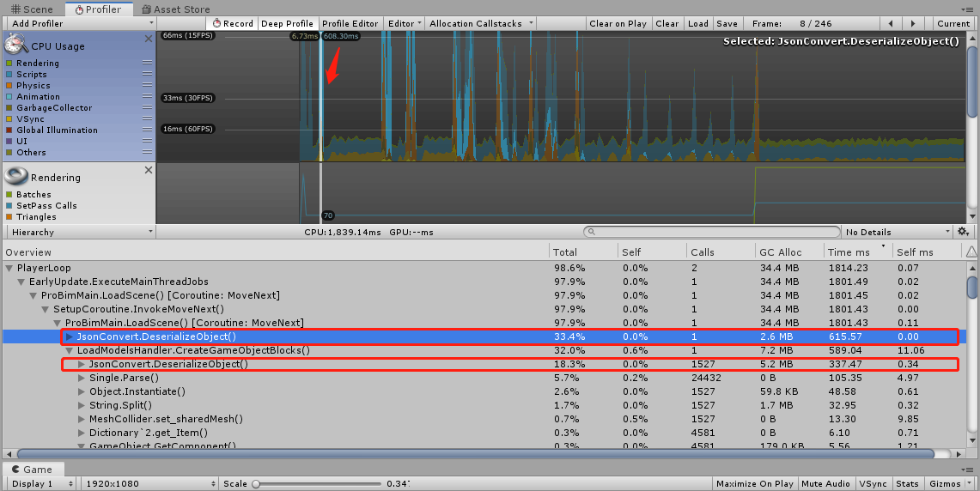980x491 pixels.
Task: Toggle SetPass Calls series visibility
Action: [x=9, y=205]
